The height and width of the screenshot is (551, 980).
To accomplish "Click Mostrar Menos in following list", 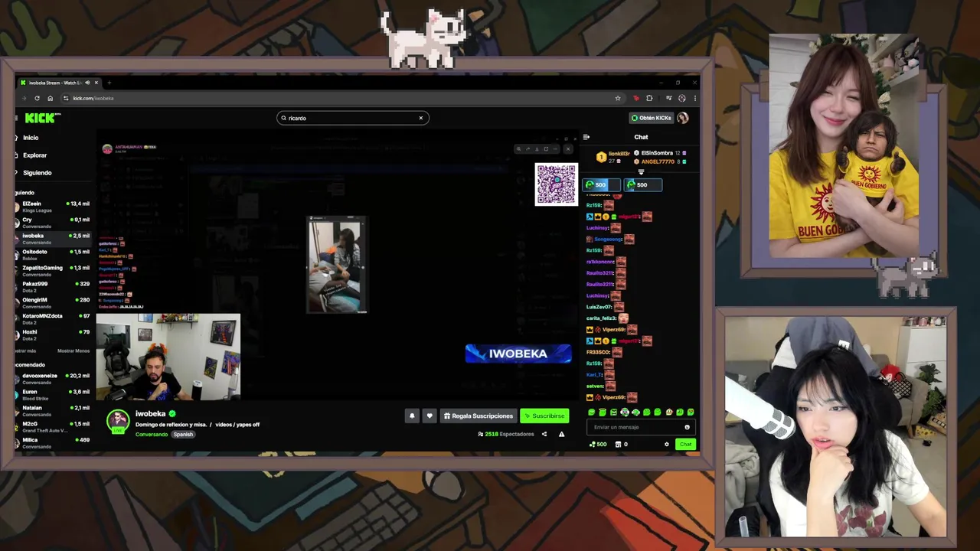I will [x=73, y=350].
